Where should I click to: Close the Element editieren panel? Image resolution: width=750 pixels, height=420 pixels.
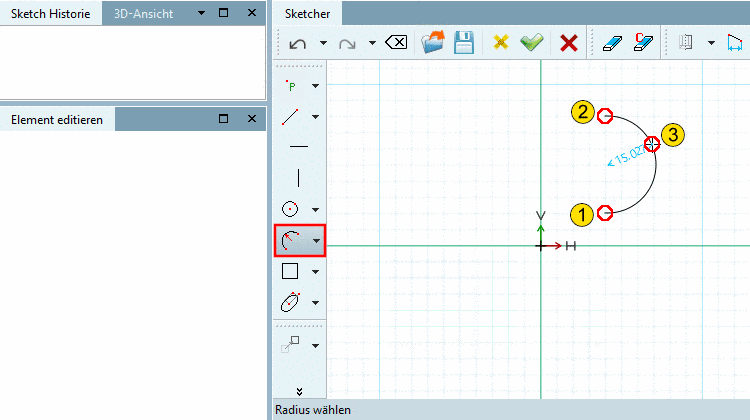[x=252, y=119]
